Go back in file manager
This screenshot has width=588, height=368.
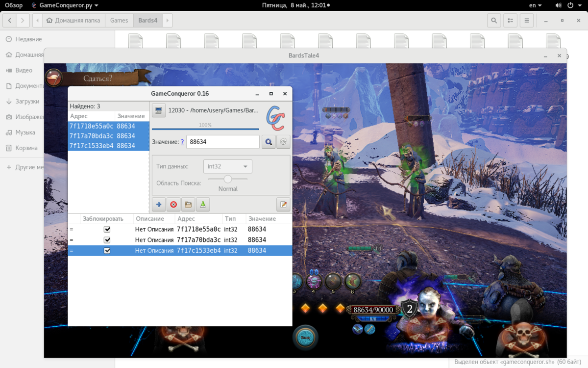10,21
